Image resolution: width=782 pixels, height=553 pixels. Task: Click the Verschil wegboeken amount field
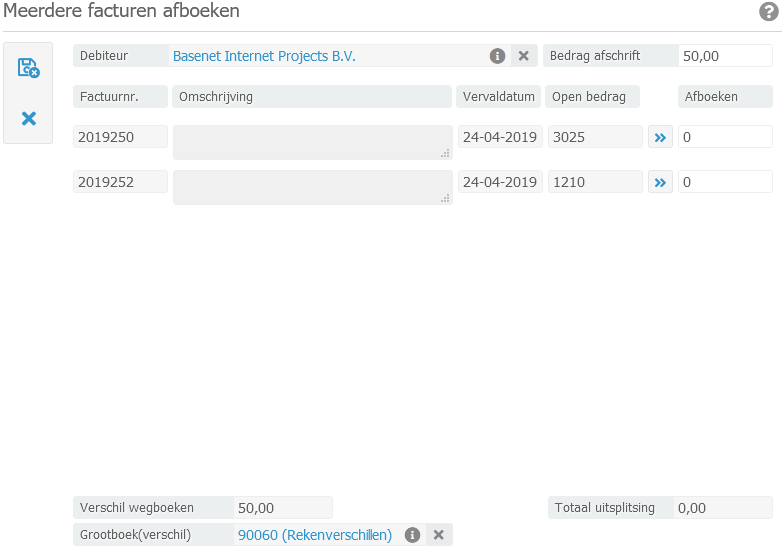[283, 508]
